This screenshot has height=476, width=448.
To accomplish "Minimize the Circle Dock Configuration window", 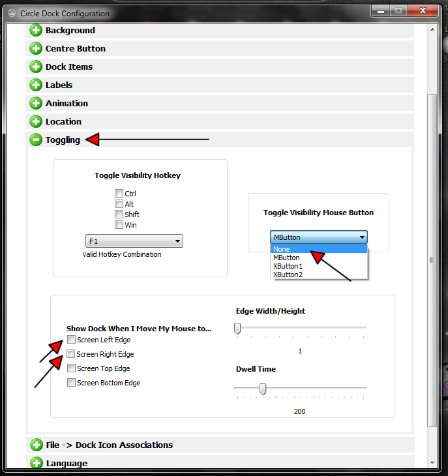I will click(x=381, y=11).
